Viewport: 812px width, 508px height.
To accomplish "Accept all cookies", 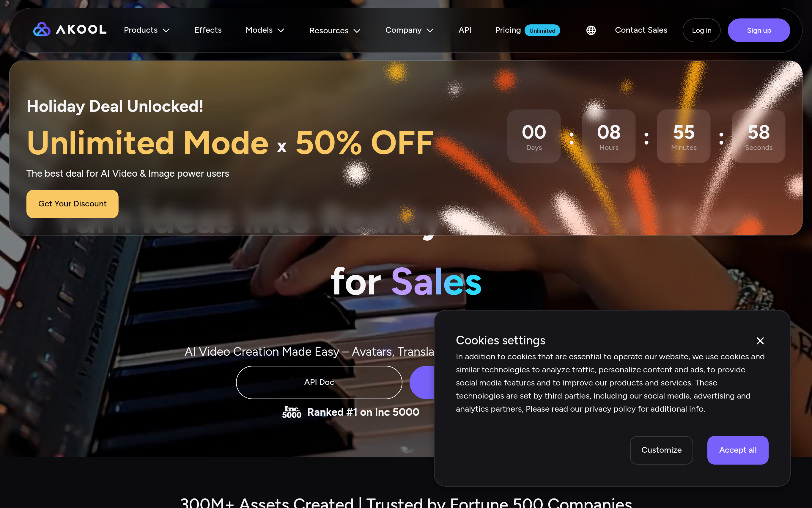I will 737,450.
